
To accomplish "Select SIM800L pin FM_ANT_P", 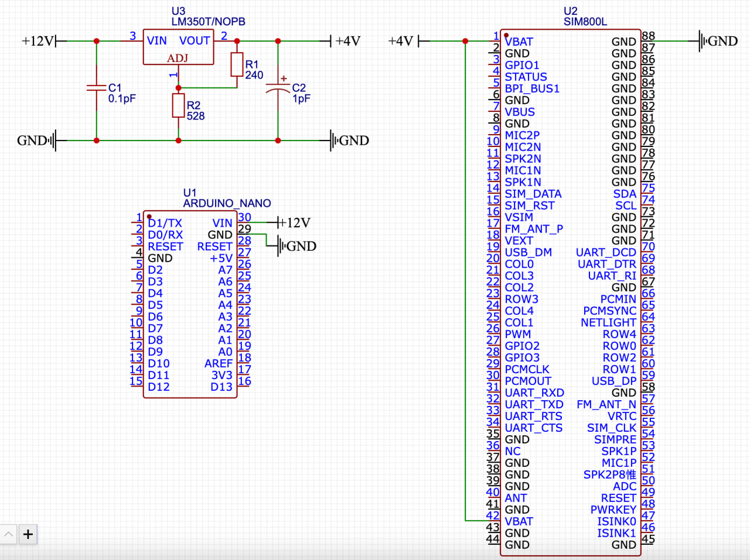I will (534, 229).
